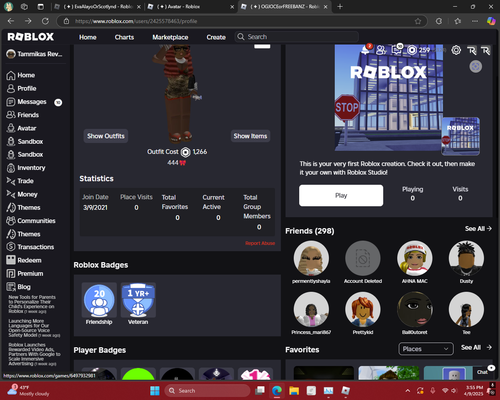Open the Places dropdown in Favorites
Screen dimensions: 500x400
pyautogui.click(x=426, y=349)
